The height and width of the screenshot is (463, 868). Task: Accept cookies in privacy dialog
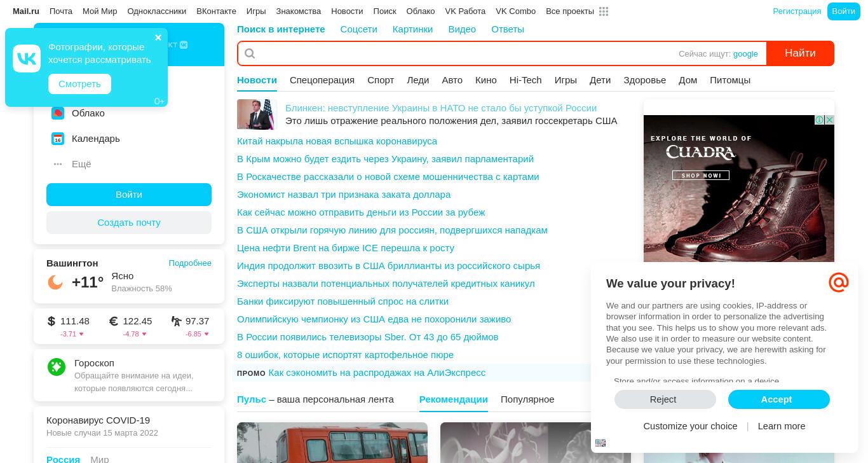coord(779,399)
